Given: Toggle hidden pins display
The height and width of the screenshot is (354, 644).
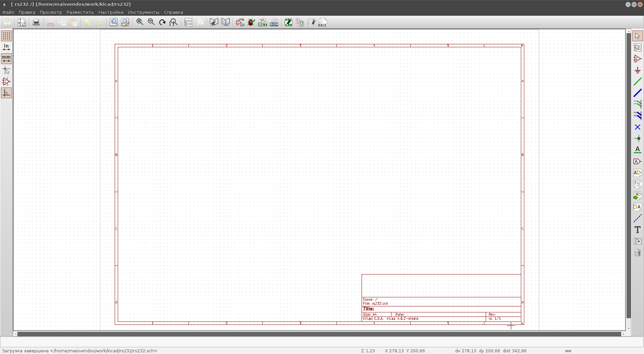Looking at the screenshot, I should click(x=6, y=82).
